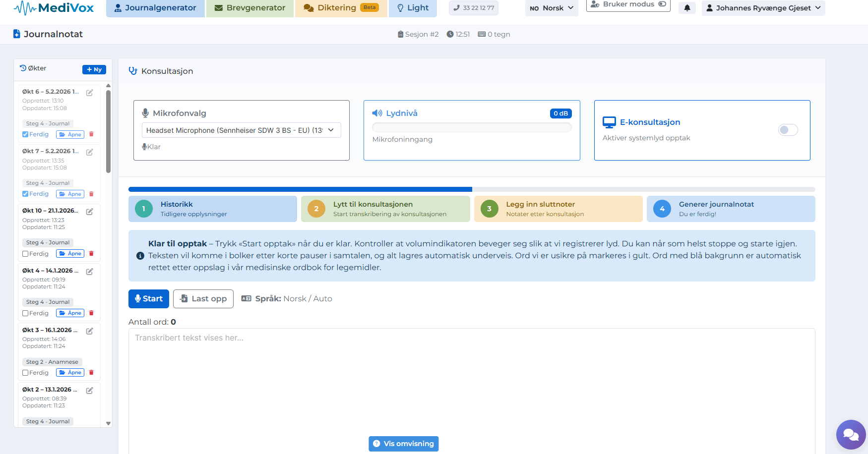
Task: Click the Lydnivå microphone level bar
Action: 471,128
